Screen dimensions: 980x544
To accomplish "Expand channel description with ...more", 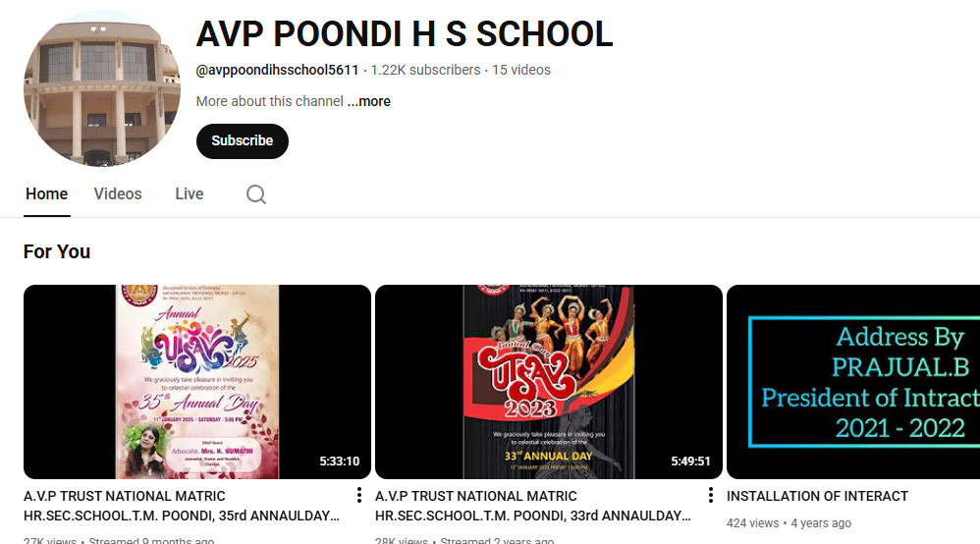I will click(x=369, y=101).
